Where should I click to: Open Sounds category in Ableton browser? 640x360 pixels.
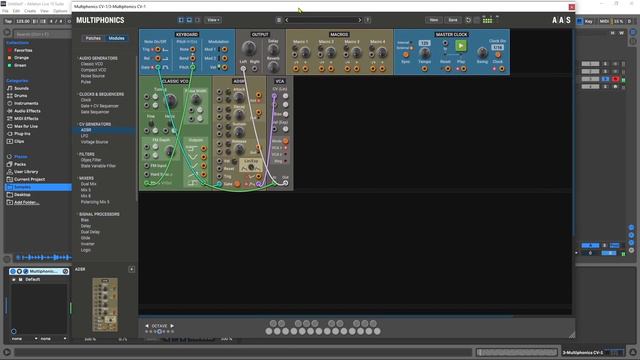(21, 88)
